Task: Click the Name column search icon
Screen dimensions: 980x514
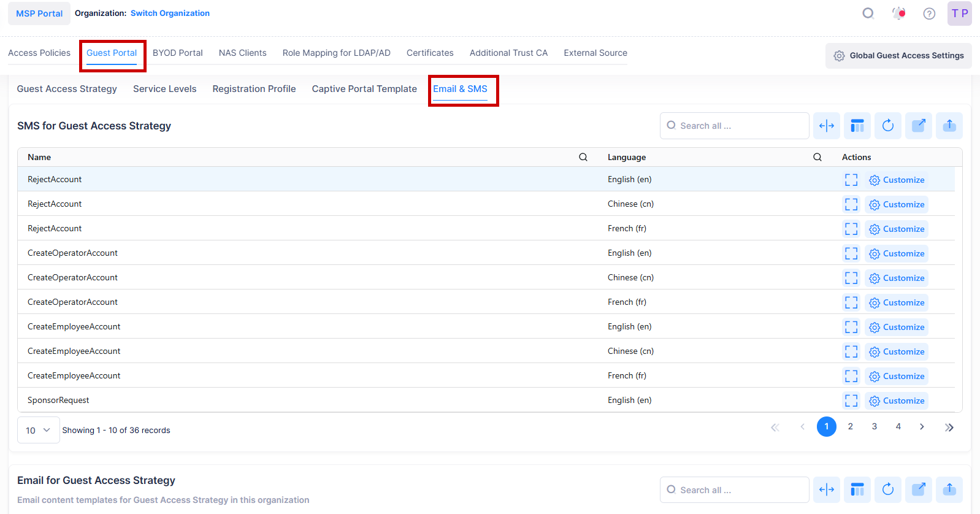Action: pos(583,157)
